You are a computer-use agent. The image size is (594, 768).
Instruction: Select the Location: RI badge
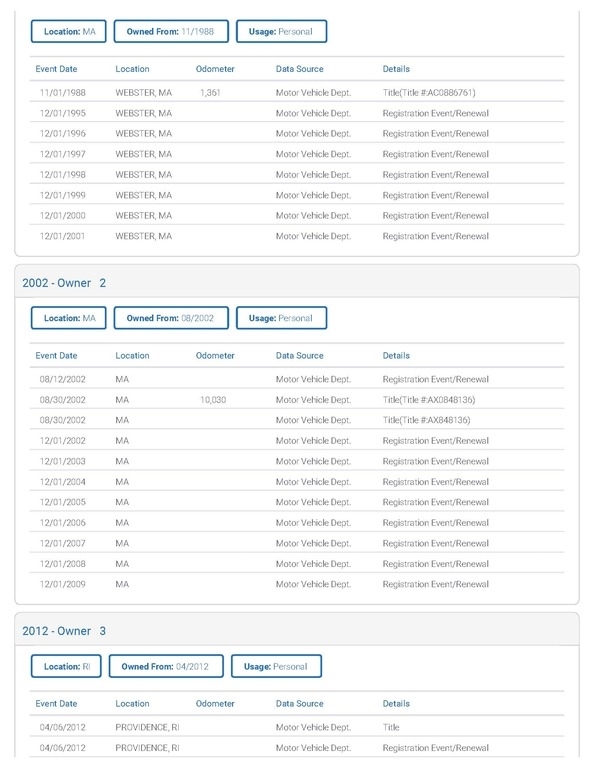click(66, 666)
